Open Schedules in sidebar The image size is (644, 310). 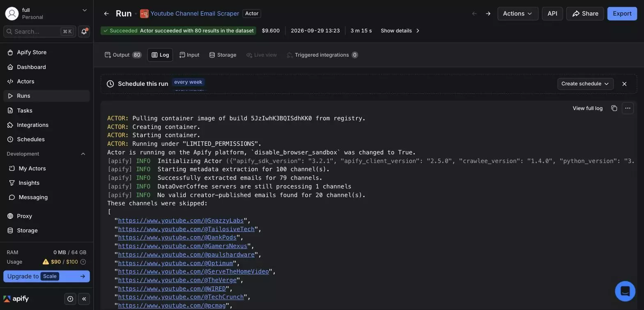tap(46, 139)
